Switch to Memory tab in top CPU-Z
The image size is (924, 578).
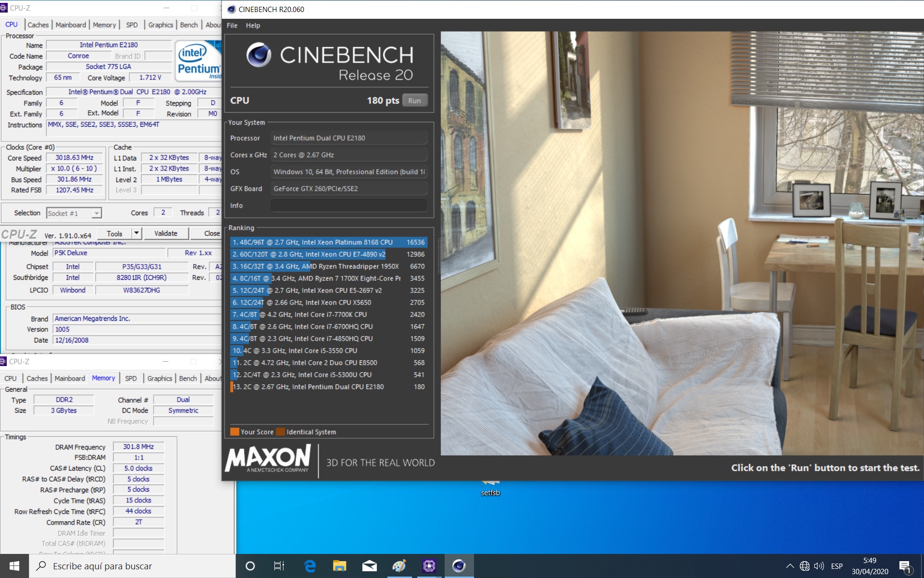104,25
